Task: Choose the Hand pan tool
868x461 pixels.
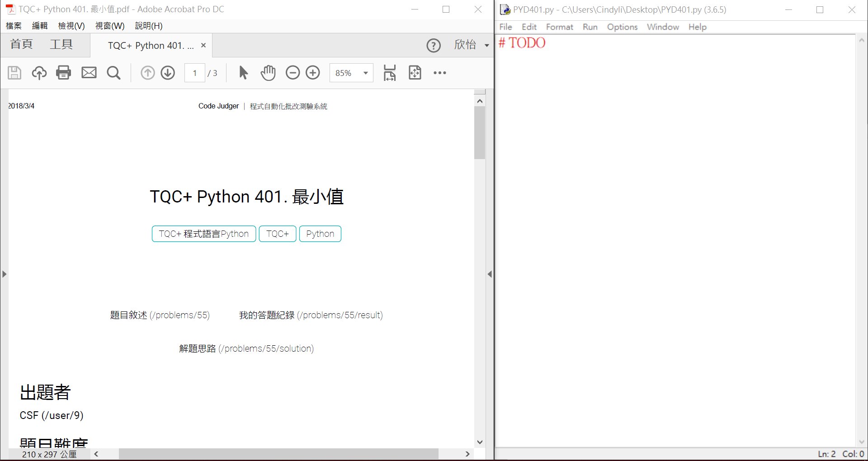Action: (x=268, y=73)
